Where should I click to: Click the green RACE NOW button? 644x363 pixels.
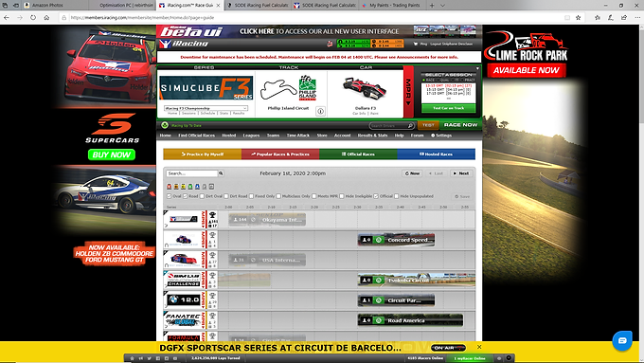coord(460,125)
